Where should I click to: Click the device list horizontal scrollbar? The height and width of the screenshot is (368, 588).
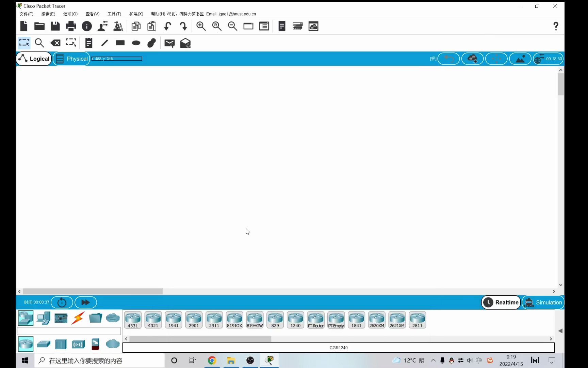click(x=200, y=339)
